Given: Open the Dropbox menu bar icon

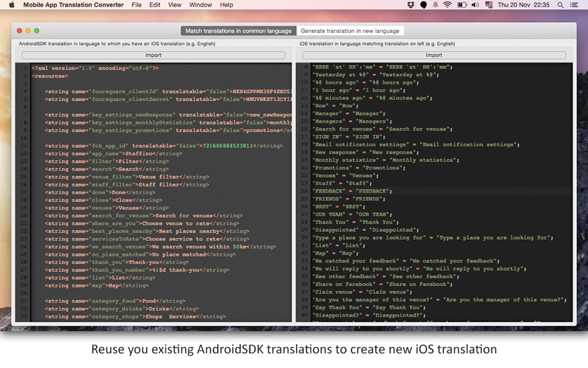Looking at the screenshot, I should point(410,5).
